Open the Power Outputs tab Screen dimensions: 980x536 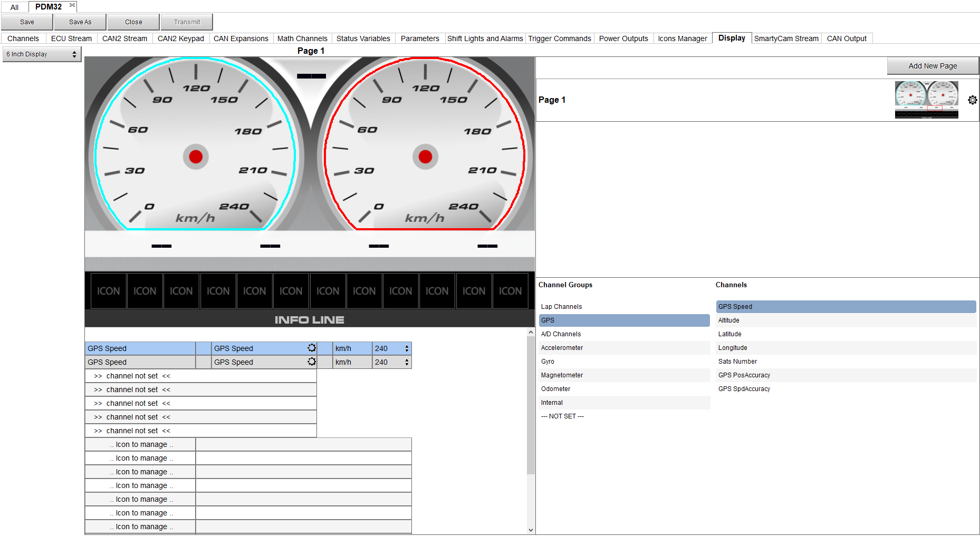click(x=623, y=38)
